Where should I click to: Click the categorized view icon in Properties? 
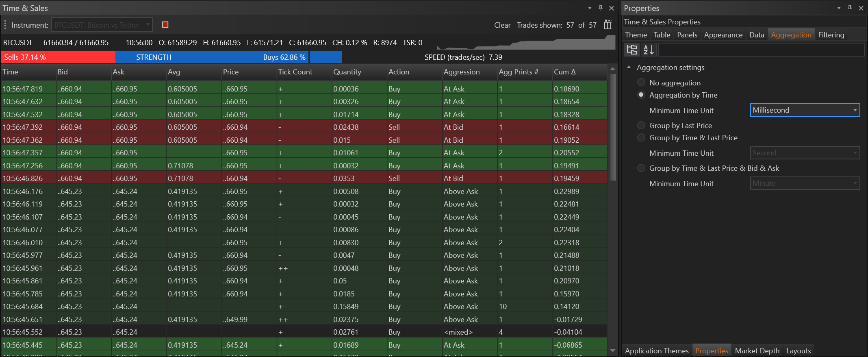click(x=632, y=50)
